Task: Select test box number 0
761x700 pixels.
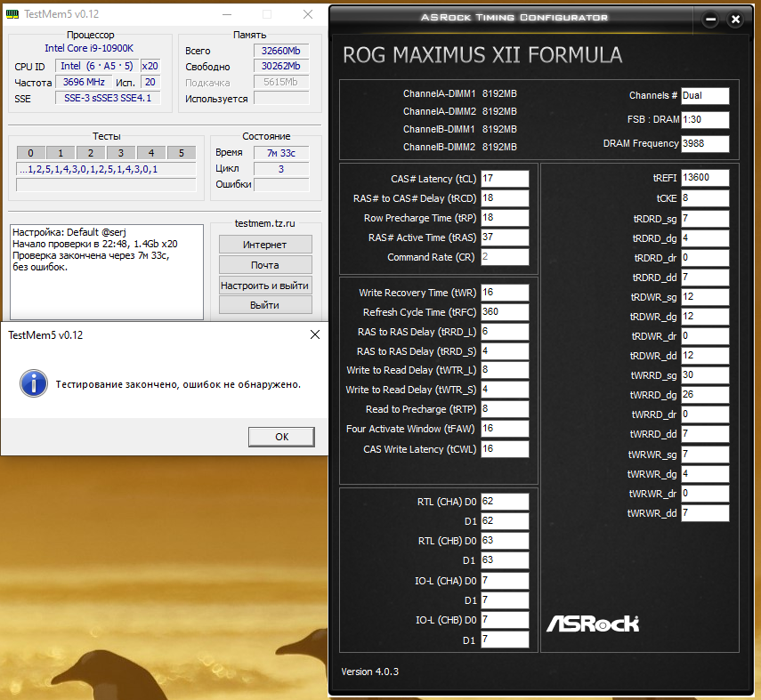Action: (30, 153)
